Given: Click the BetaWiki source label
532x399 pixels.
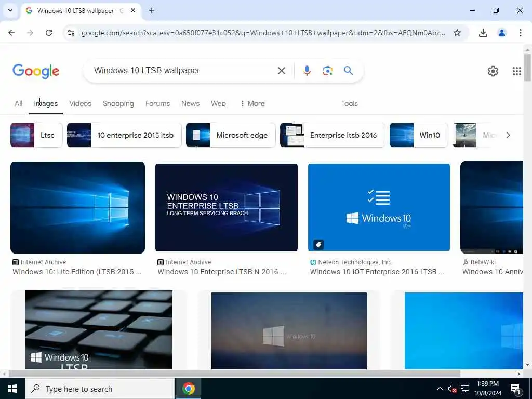Looking at the screenshot, I should pos(483,262).
